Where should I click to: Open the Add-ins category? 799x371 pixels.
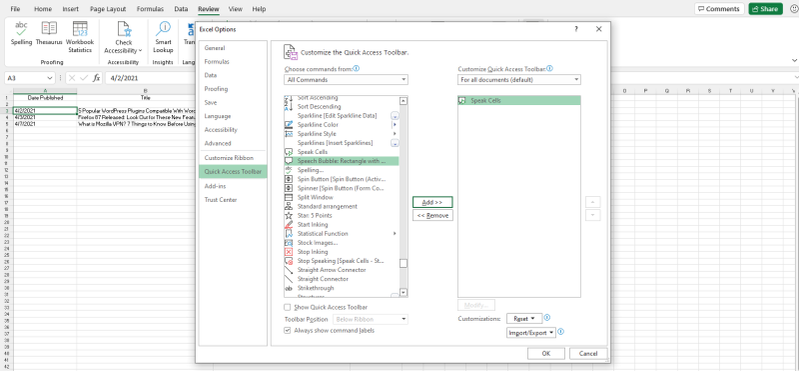coord(233,186)
